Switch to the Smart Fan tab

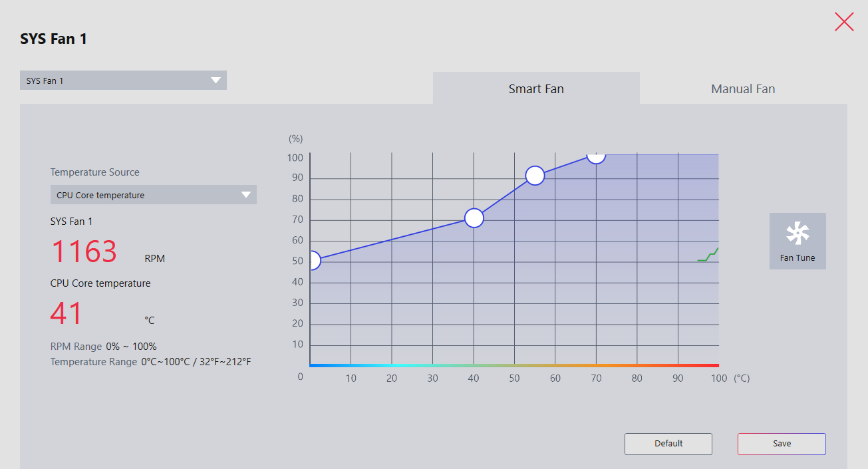point(536,88)
